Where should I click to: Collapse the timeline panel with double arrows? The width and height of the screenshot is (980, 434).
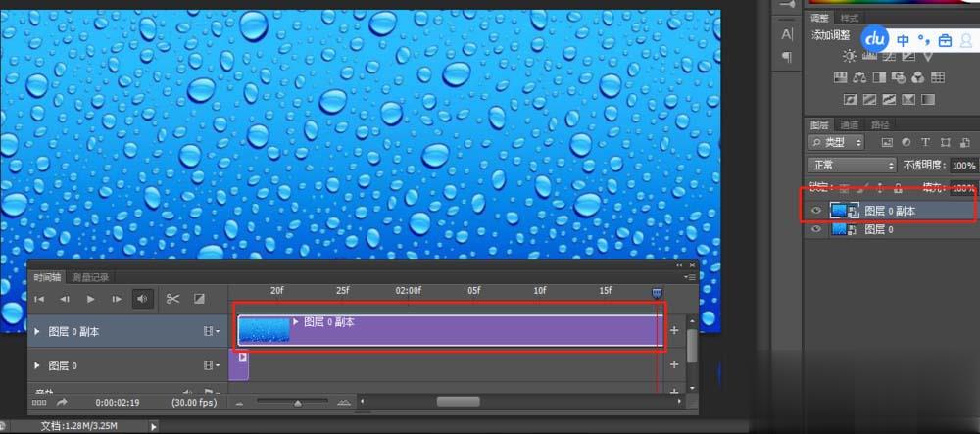679,265
